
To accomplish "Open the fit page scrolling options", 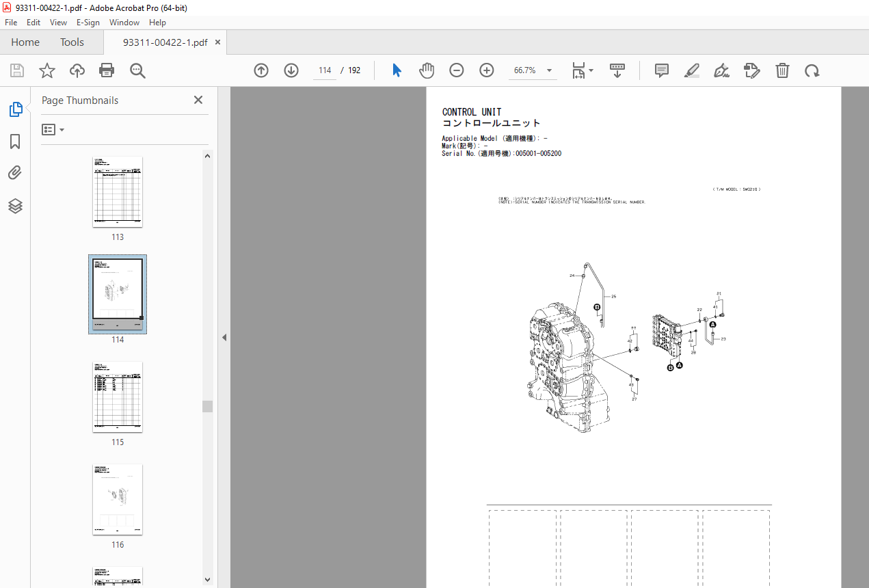I will (x=583, y=70).
